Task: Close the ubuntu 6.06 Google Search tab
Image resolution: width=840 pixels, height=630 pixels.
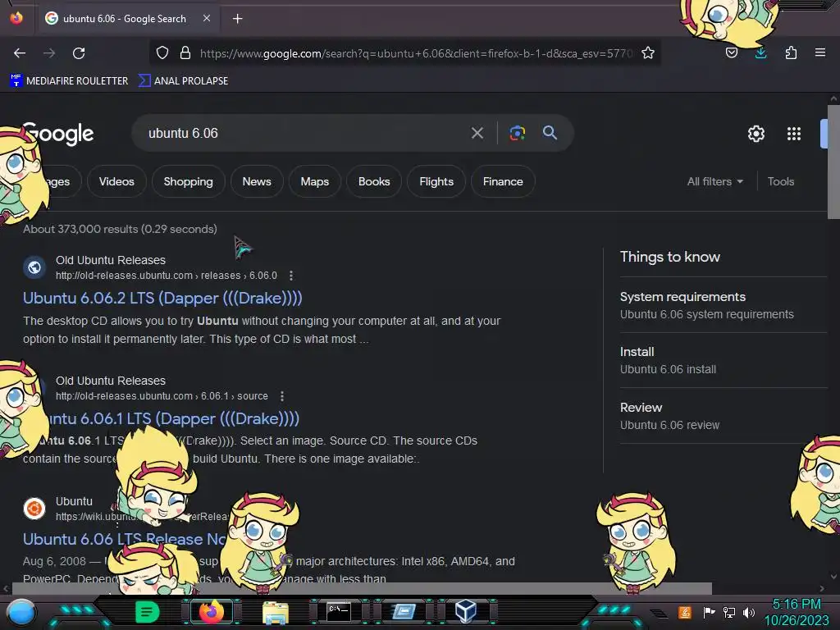Action: 207,18
